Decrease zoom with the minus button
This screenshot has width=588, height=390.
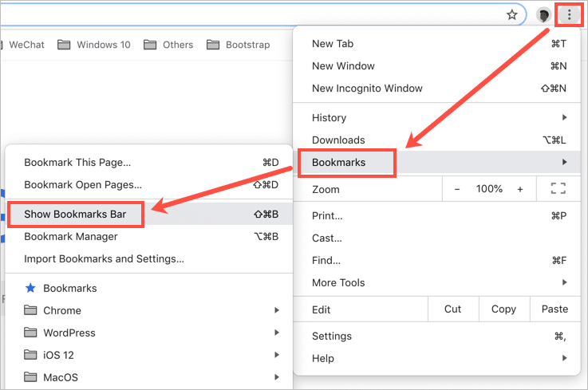point(457,189)
